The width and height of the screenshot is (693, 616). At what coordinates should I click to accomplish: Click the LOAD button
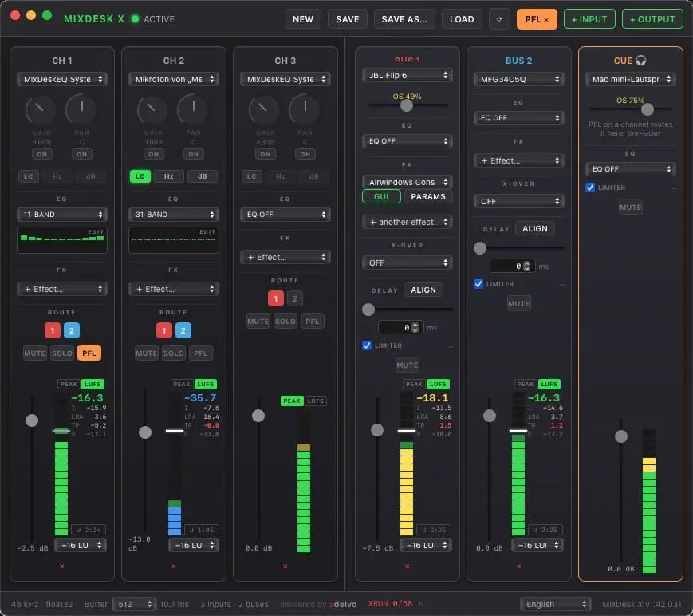pos(462,19)
